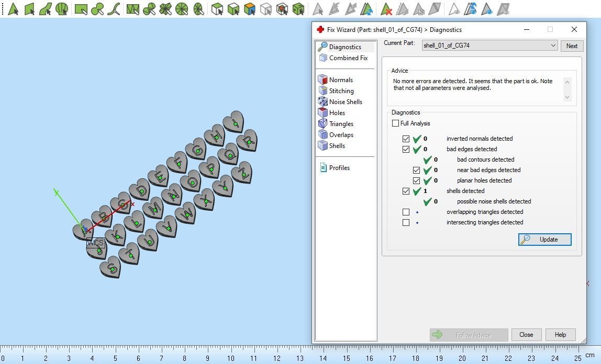Select the Mark Shell tool

click(x=62, y=8)
